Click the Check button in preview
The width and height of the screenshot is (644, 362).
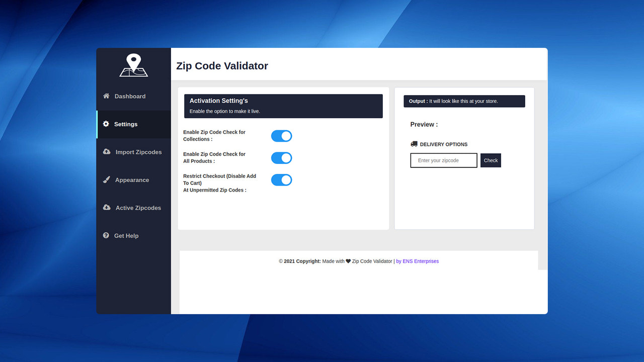(x=490, y=160)
